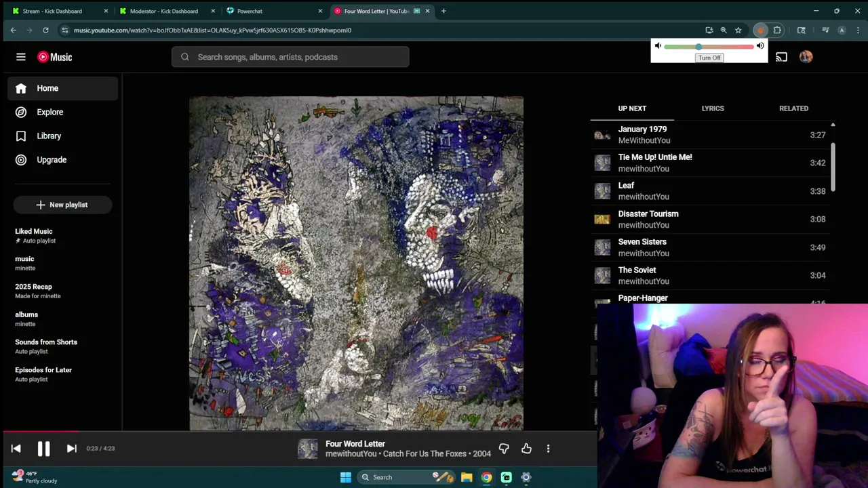The width and height of the screenshot is (868, 488).
Task: Click the low volume speaker icon
Action: click(658, 46)
